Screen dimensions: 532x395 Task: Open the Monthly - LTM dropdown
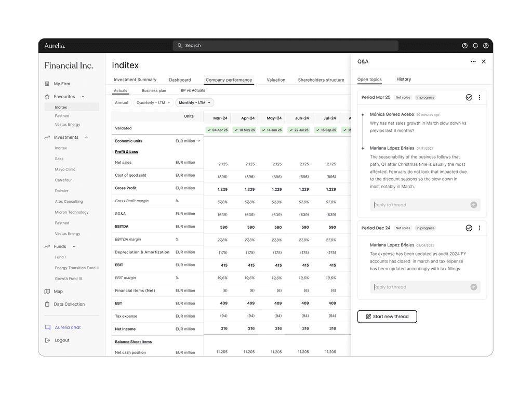(195, 103)
